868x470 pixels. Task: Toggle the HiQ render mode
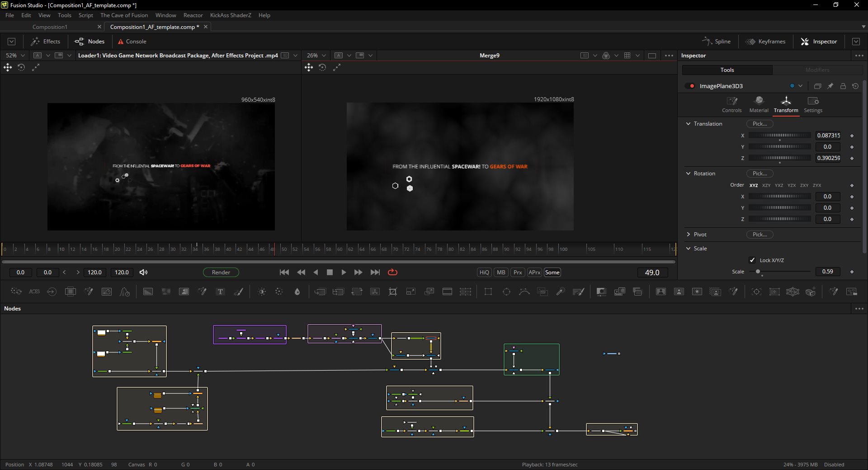click(484, 272)
